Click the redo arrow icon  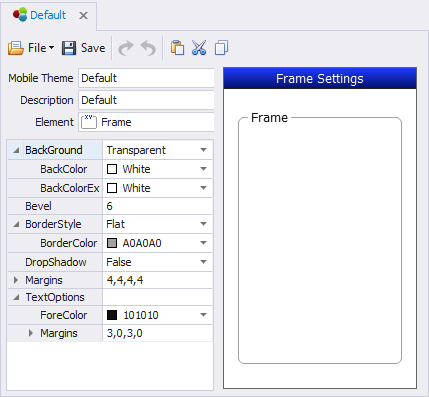126,48
